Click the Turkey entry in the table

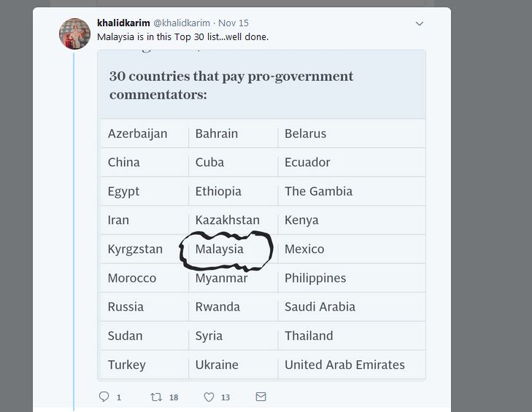pos(126,365)
